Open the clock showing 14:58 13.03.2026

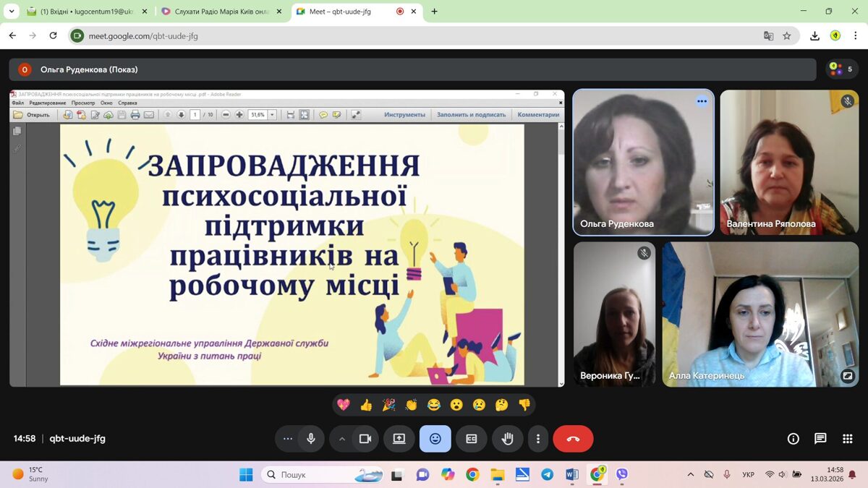tap(827, 474)
